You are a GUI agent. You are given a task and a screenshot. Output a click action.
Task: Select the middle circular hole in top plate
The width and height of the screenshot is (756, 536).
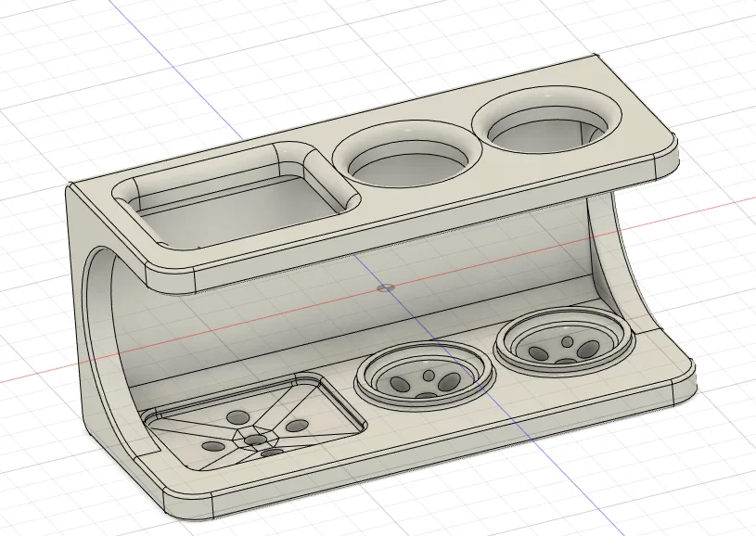point(407,153)
